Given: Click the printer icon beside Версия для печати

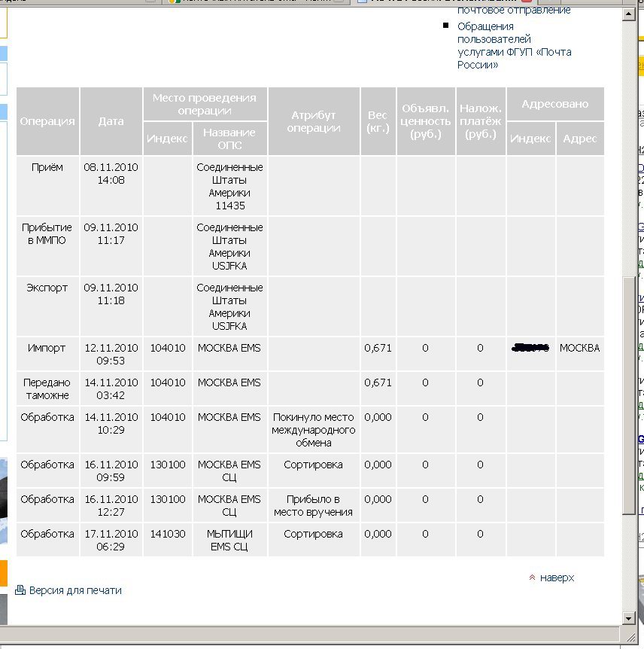Looking at the screenshot, I should click(x=20, y=590).
